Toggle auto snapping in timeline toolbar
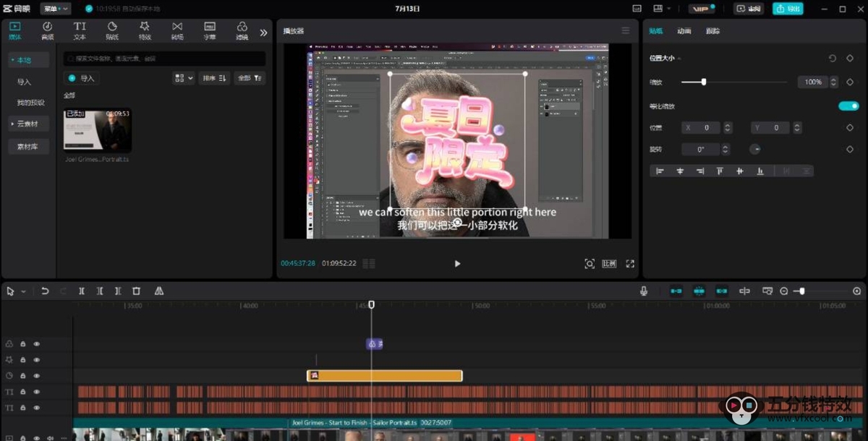 point(699,291)
